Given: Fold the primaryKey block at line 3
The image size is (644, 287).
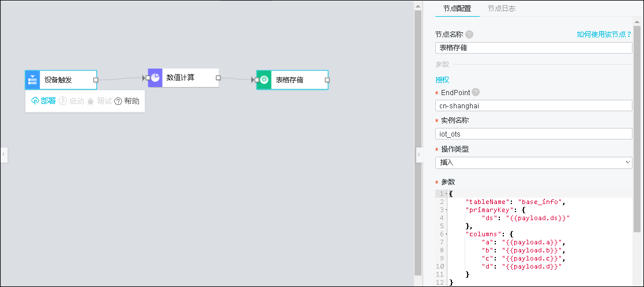Looking at the screenshot, I should pos(446,210).
